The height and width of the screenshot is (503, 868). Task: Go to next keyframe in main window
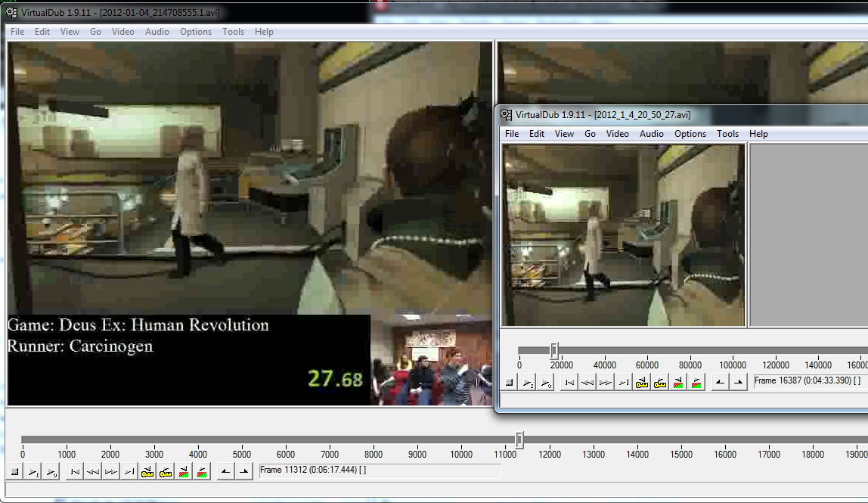tap(166, 472)
